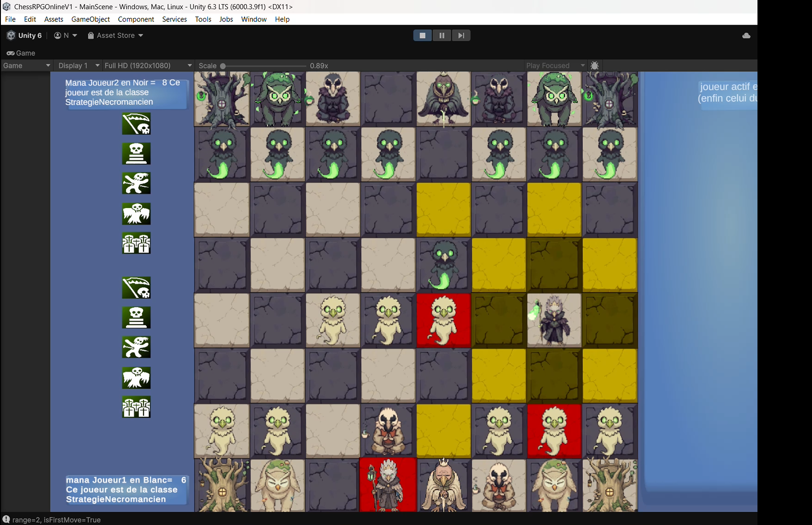Toggle the Game view gizmos bug icon
The image size is (812, 525).
pyautogui.click(x=595, y=66)
